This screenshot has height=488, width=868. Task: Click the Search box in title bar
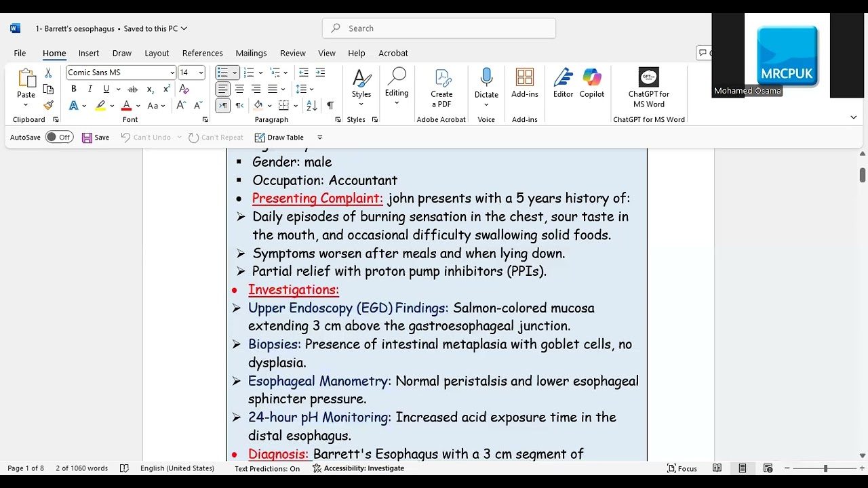[x=439, y=28]
